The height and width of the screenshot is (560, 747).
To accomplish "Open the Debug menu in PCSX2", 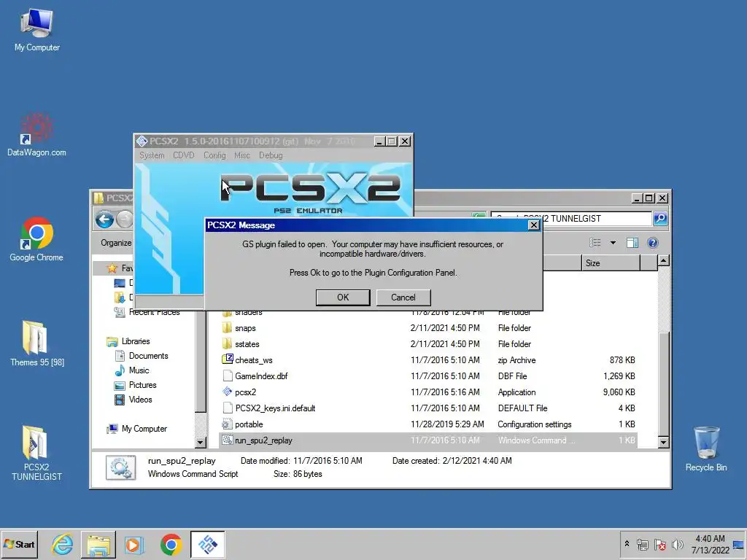I will pos(271,155).
